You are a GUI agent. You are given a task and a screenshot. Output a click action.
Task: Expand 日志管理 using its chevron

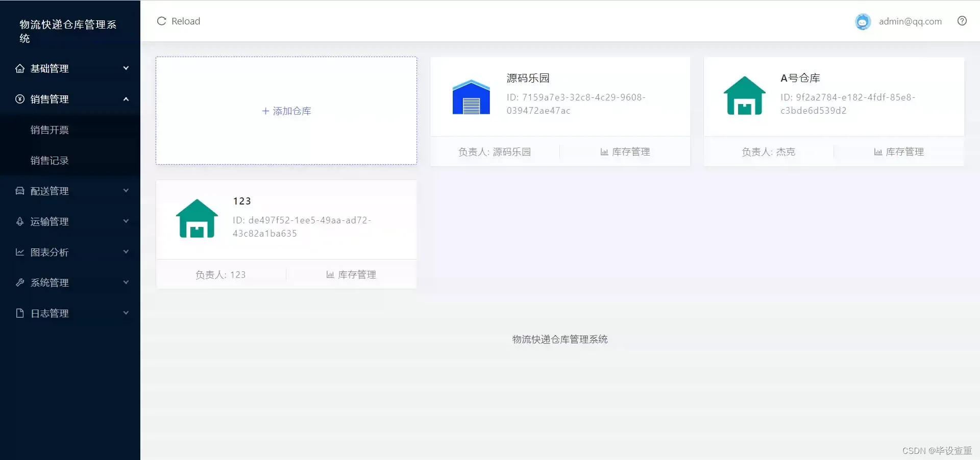click(x=126, y=313)
